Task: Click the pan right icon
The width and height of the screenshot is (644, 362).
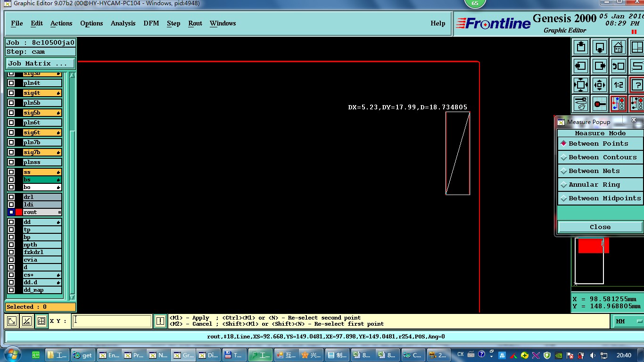Action: pyautogui.click(x=600, y=66)
